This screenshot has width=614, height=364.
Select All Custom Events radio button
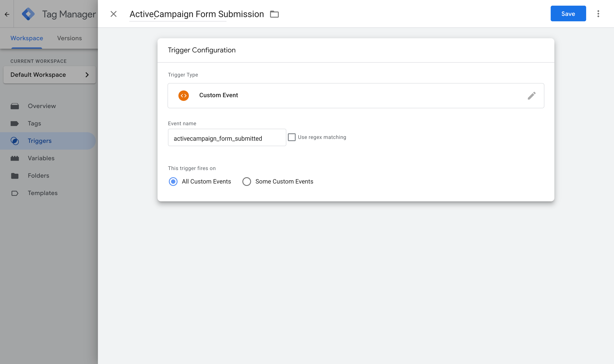pyautogui.click(x=173, y=182)
